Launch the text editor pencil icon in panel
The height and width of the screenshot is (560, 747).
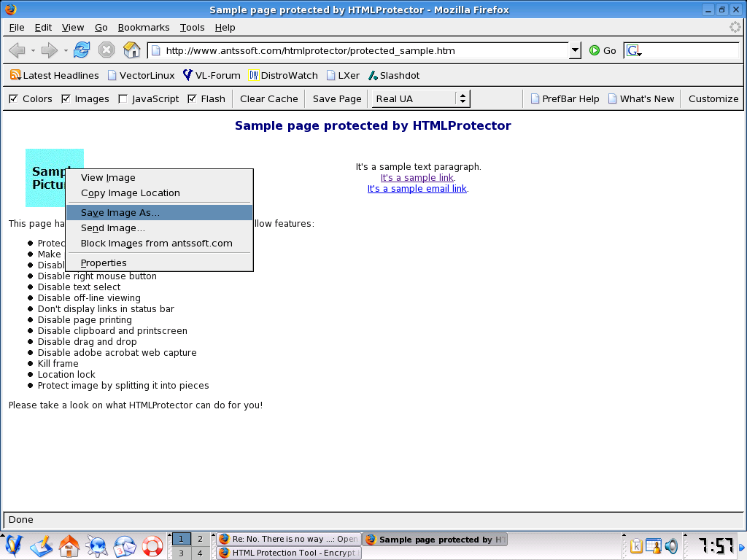pyautogui.click(x=41, y=546)
